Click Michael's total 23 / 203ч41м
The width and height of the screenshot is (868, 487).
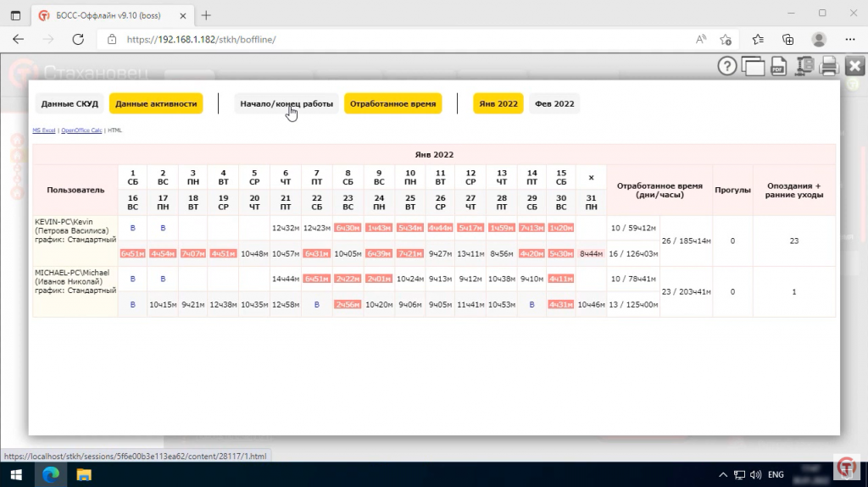(x=686, y=291)
